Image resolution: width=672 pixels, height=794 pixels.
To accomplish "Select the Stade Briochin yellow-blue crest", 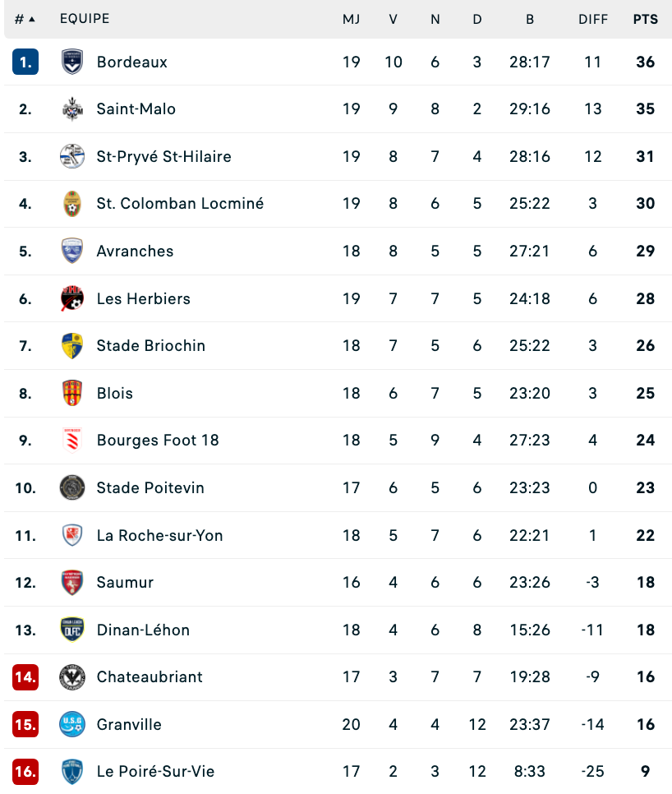I will point(71,345).
